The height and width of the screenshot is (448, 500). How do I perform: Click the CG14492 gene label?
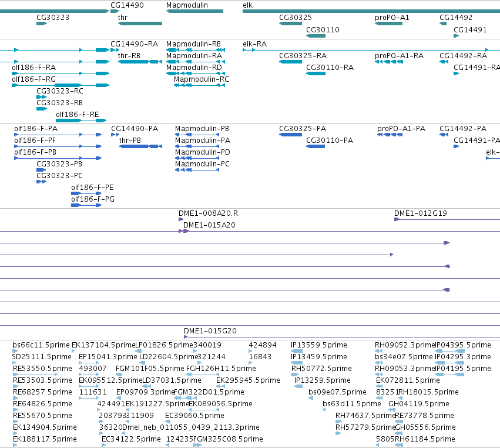(x=456, y=17)
